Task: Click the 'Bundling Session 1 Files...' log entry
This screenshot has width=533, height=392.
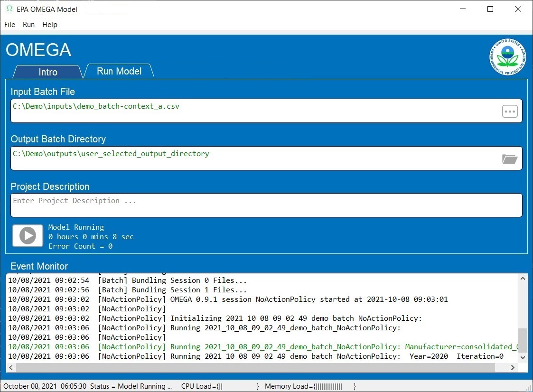Action: coord(127,290)
